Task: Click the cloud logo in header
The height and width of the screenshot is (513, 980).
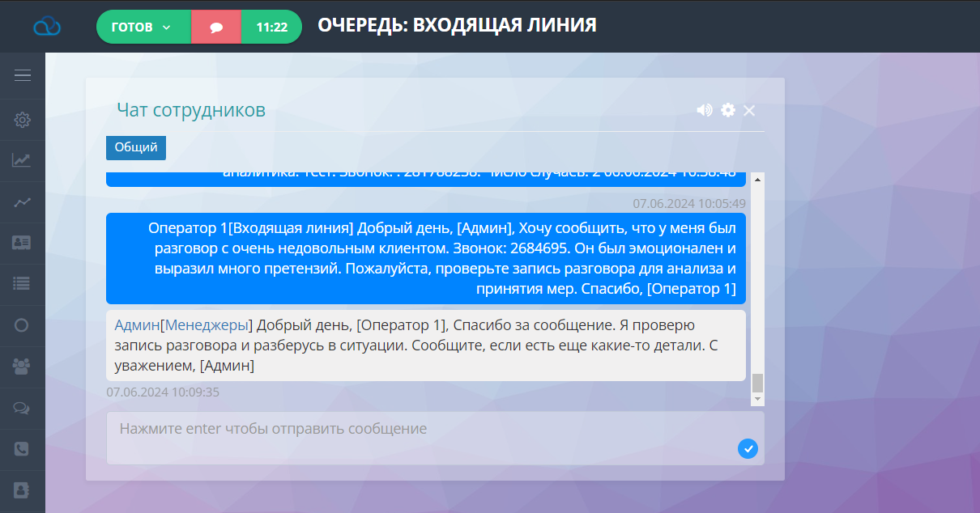Action: [47, 27]
